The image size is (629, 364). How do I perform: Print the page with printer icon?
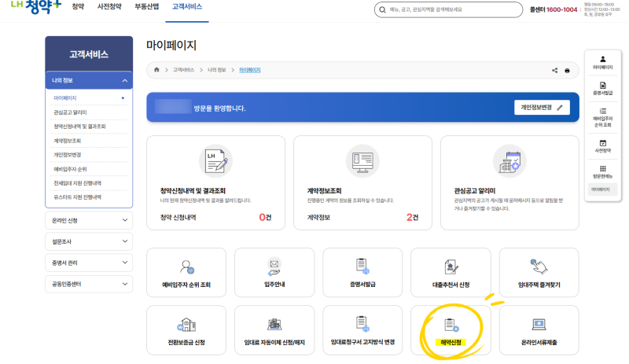567,71
